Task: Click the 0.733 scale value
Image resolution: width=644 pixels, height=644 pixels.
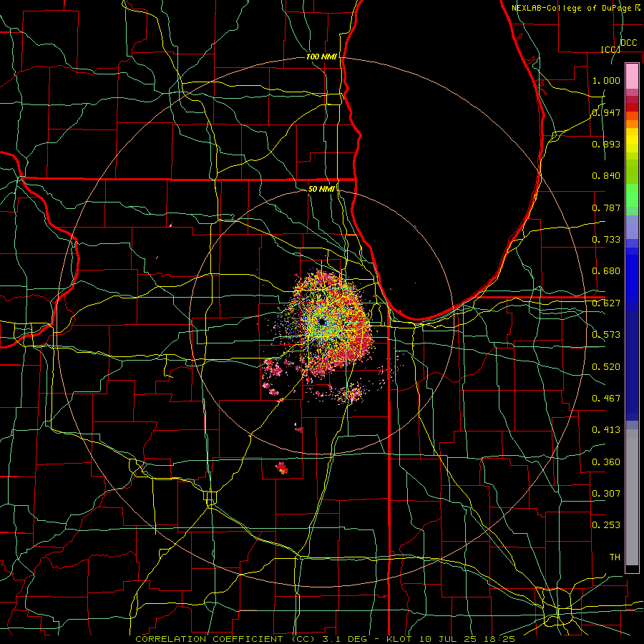Action: coord(606,240)
